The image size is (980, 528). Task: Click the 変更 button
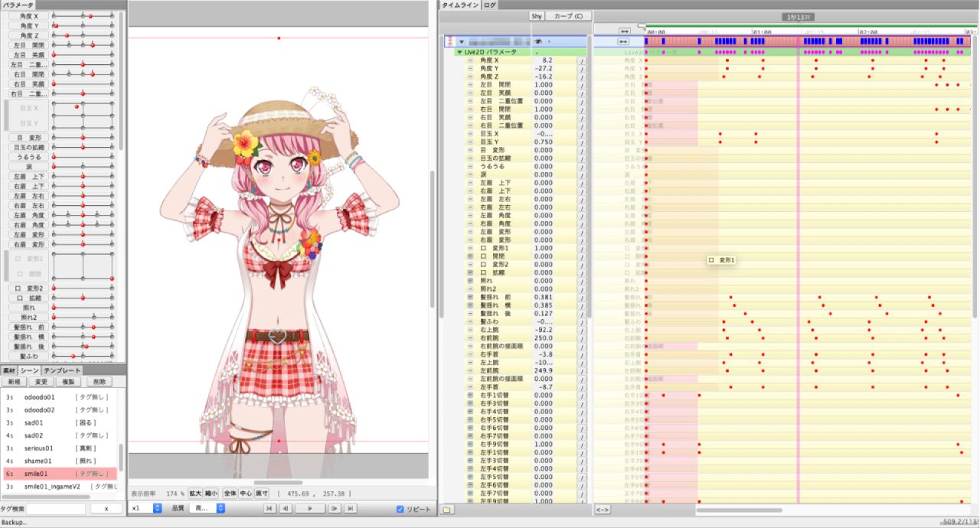[41, 381]
